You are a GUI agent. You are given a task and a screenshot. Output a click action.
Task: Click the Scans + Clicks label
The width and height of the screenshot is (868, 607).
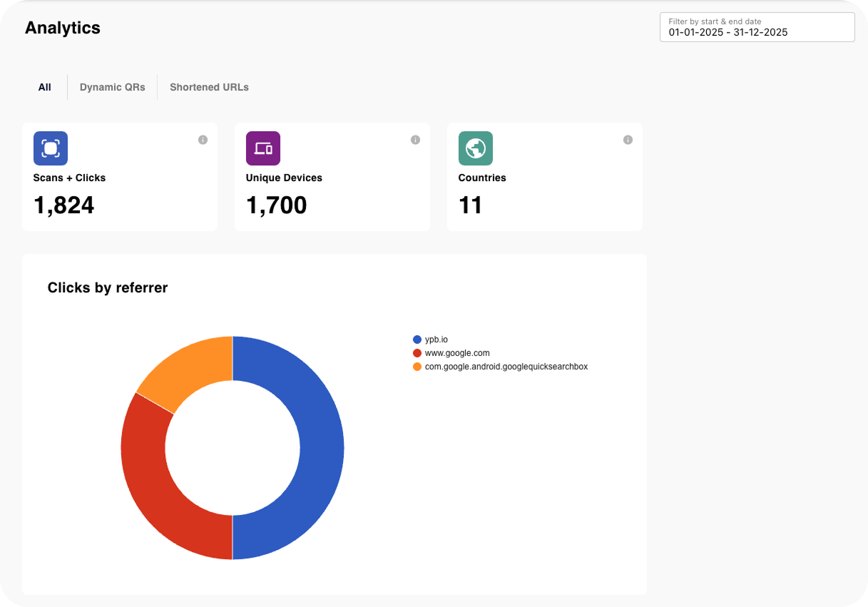pyautogui.click(x=69, y=178)
